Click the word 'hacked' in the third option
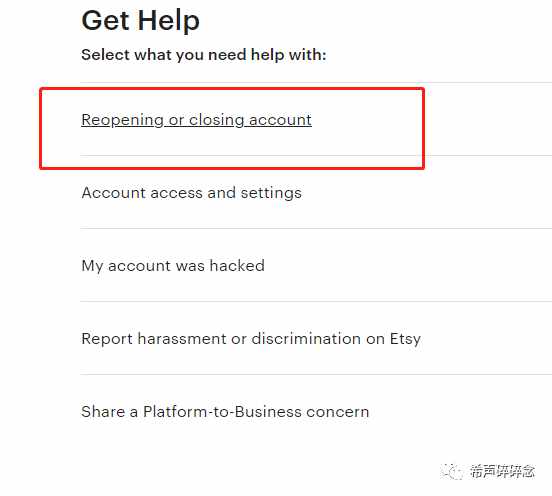 click(237, 266)
